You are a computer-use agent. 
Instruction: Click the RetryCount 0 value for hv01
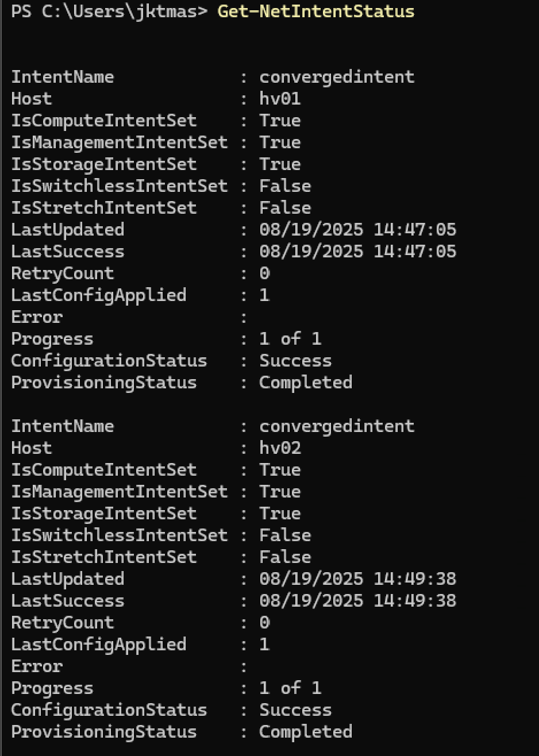click(x=264, y=273)
